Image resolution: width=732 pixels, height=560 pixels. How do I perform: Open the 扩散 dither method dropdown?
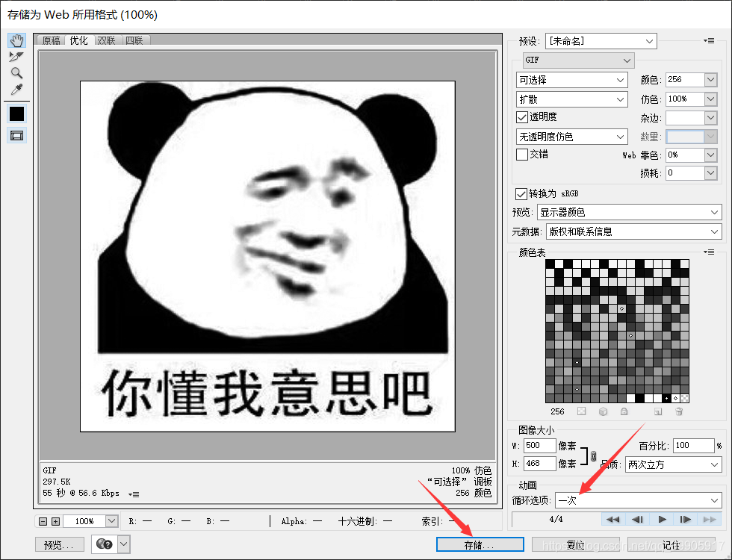tap(571, 99)
